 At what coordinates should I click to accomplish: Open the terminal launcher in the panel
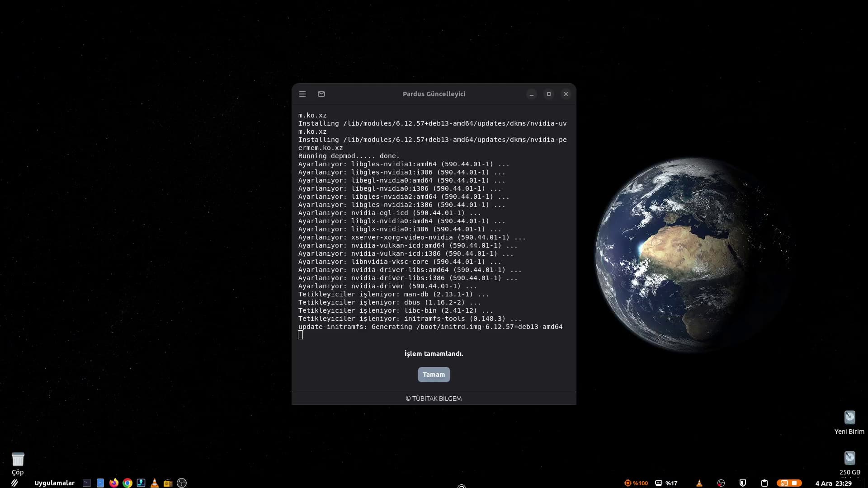[87, 483]
